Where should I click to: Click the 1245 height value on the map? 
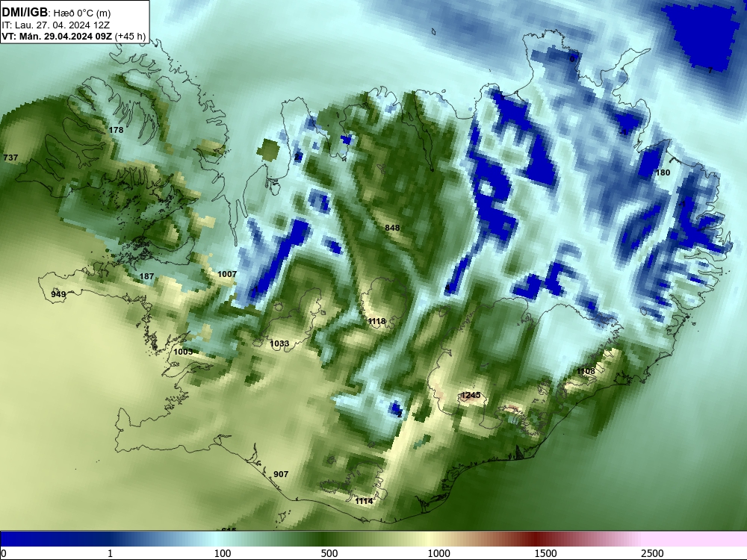click(471, 395)
